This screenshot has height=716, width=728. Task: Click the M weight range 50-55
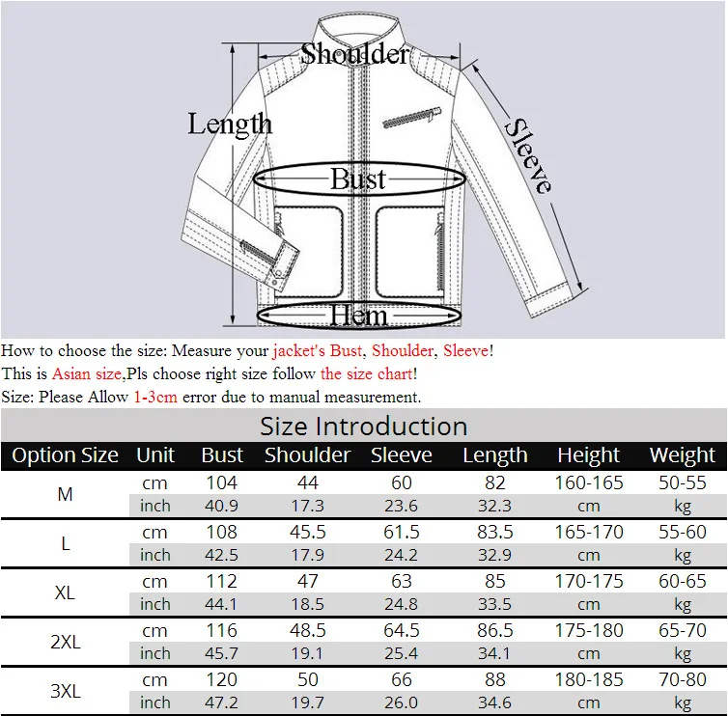point(682,482)
